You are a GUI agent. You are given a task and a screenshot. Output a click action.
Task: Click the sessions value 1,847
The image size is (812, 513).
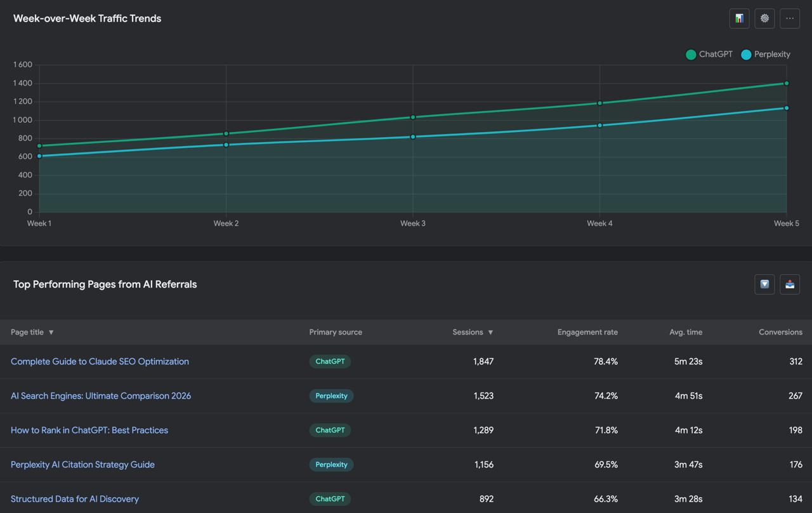[x=483, y=361]
